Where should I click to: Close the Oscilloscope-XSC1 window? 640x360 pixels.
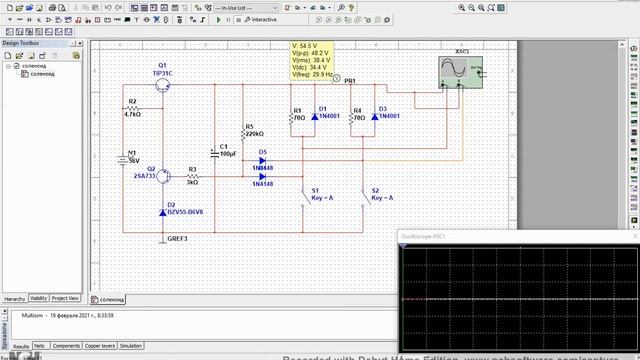[x=635, y=236]
